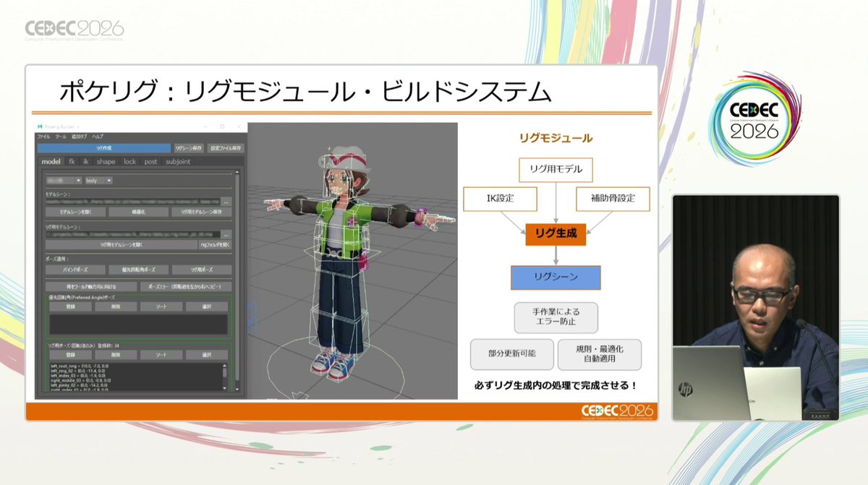
Task: Click the browse button beside the リグ用モデルシーン path
Action: coord(226,235)
